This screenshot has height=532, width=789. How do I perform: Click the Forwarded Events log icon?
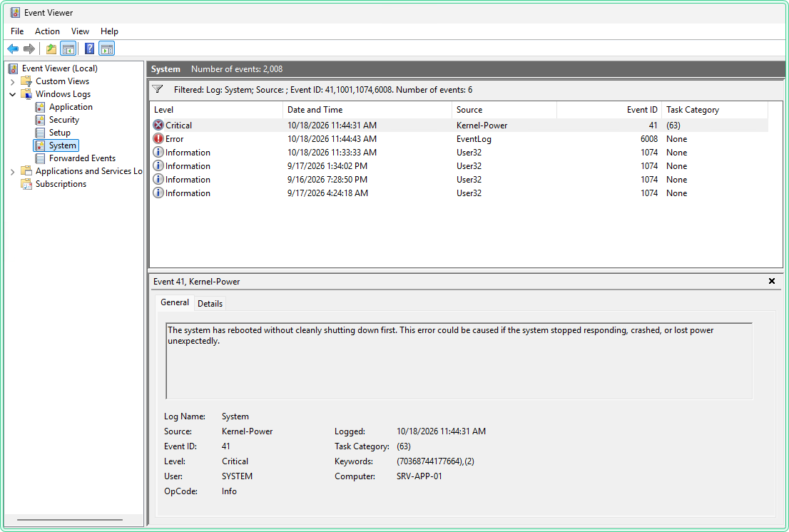pyautogui.click(x=40, y=158)
